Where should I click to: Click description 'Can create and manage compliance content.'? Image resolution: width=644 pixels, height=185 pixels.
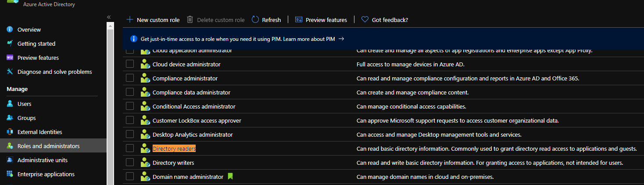click(x=413, y=92)
